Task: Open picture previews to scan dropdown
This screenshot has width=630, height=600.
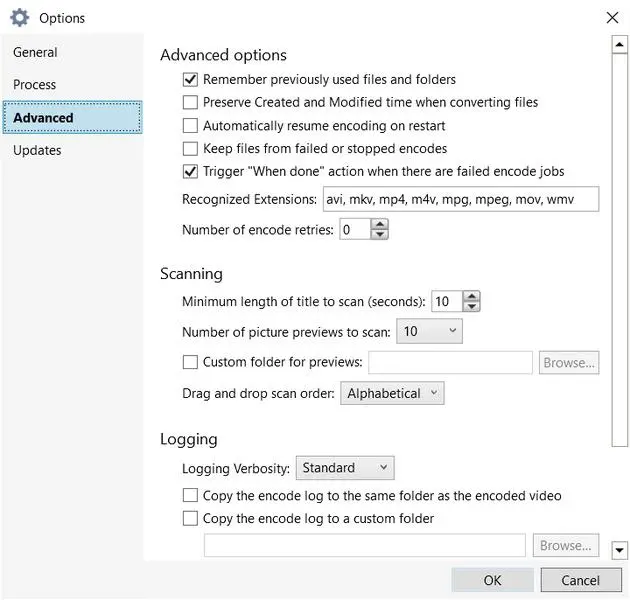Action: point(429,331)
